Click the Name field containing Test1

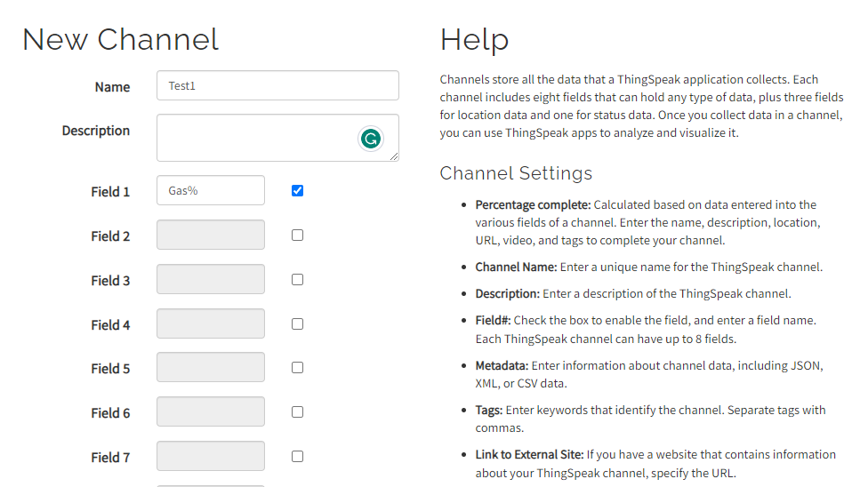[277, 86]
